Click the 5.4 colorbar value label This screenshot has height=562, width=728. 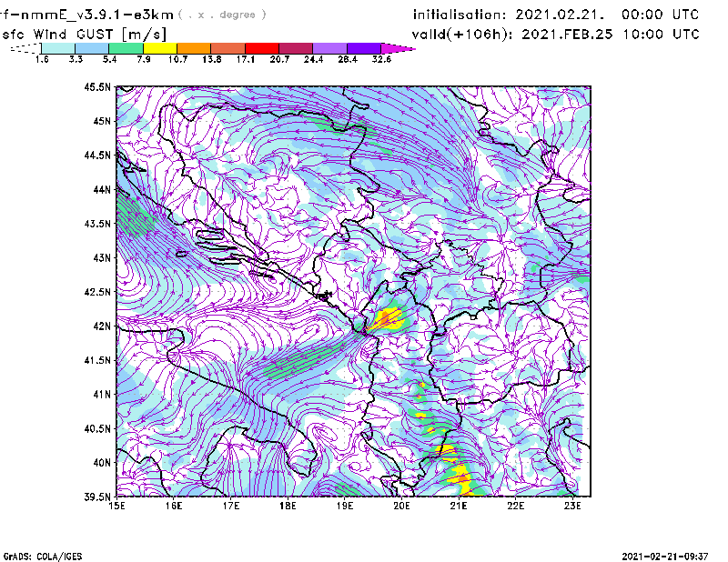click(x=109, y=59)
